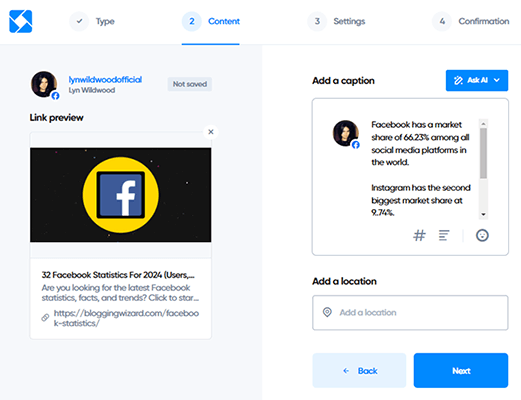521x400 pixels.
Task: Click the Next button
Action: [x=461, y=370]
